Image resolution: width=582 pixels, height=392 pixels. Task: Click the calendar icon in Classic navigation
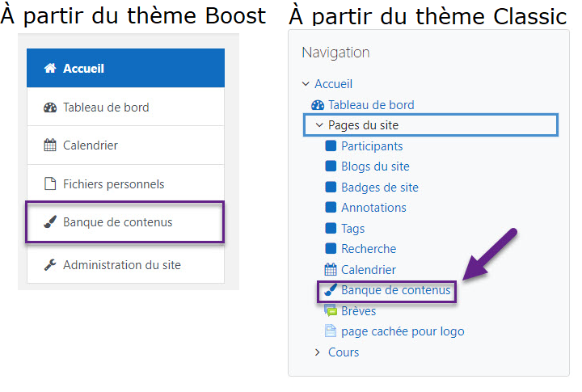tap(331, 269)
